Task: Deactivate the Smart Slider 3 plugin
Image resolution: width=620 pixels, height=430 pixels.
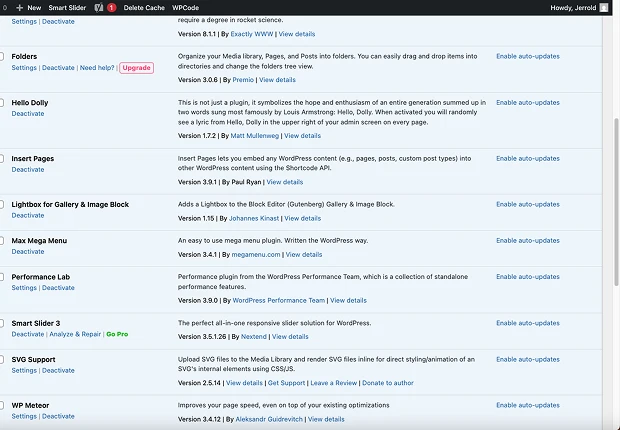Action: pos(28,334)
